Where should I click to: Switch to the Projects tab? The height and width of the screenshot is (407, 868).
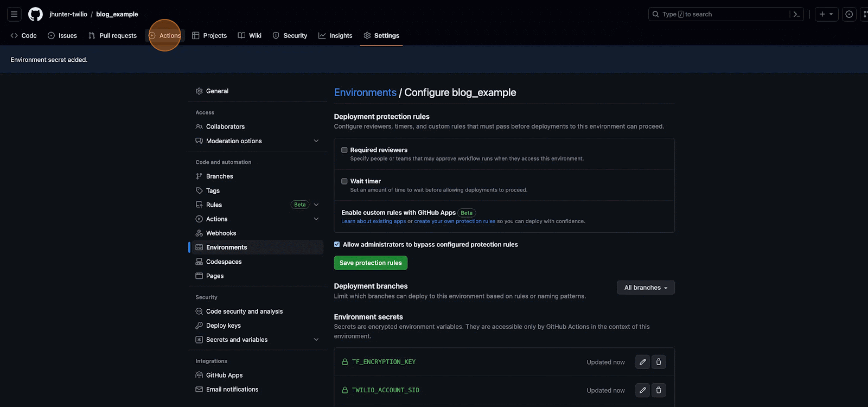(209, 36)
